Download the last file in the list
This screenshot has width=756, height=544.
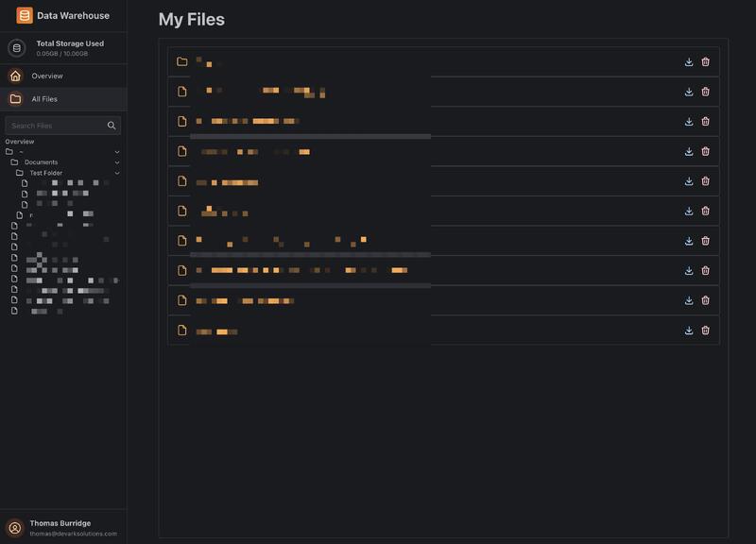[689, 331]
